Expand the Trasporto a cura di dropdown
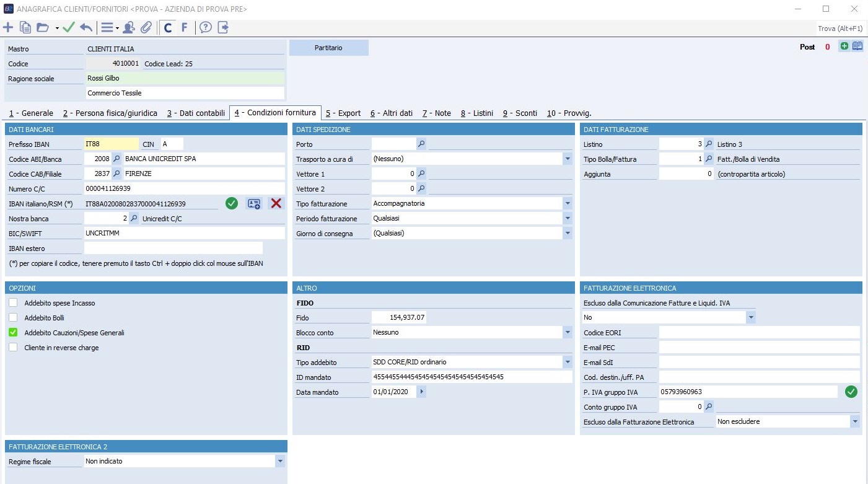The image size is (868, 484). [568, 159]
